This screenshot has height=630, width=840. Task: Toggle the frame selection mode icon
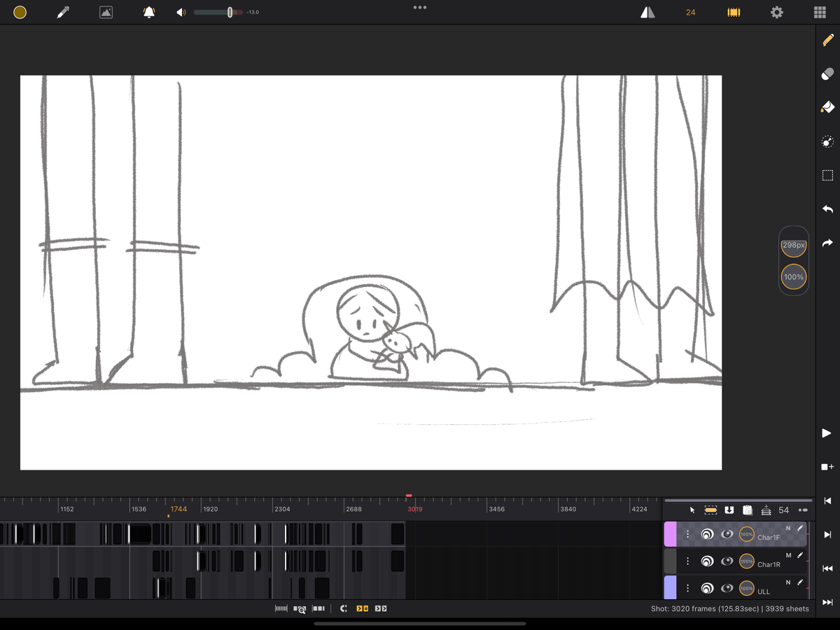click(x=710, y=510)
